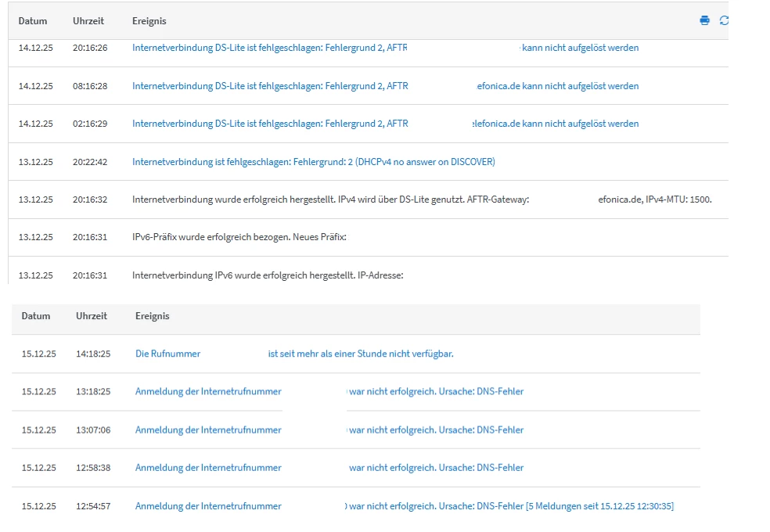
Task: Select the 'IPv4 wird über DS-Lite genutzt' entry
Action: 330,199
